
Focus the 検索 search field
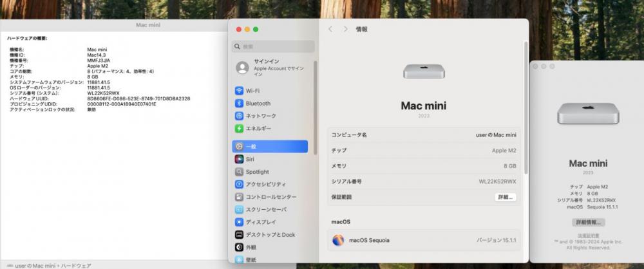point(273,46)
